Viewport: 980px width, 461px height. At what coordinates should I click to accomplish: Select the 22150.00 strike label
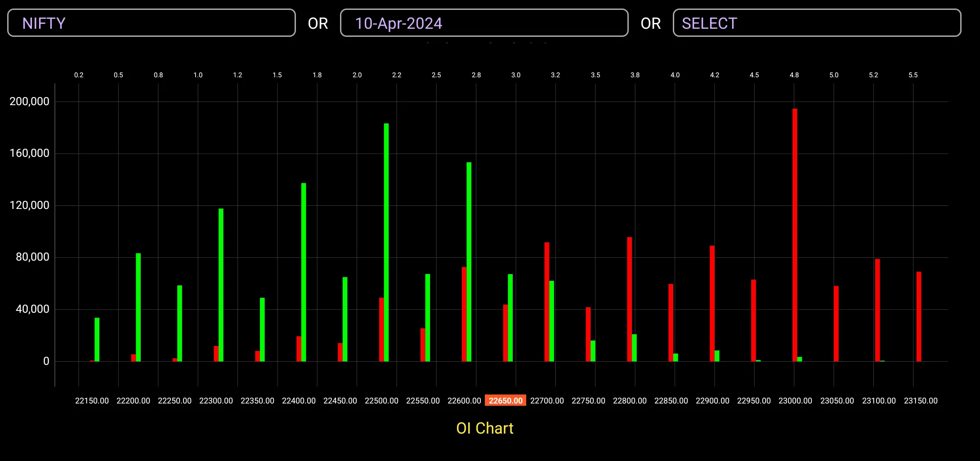92,400
